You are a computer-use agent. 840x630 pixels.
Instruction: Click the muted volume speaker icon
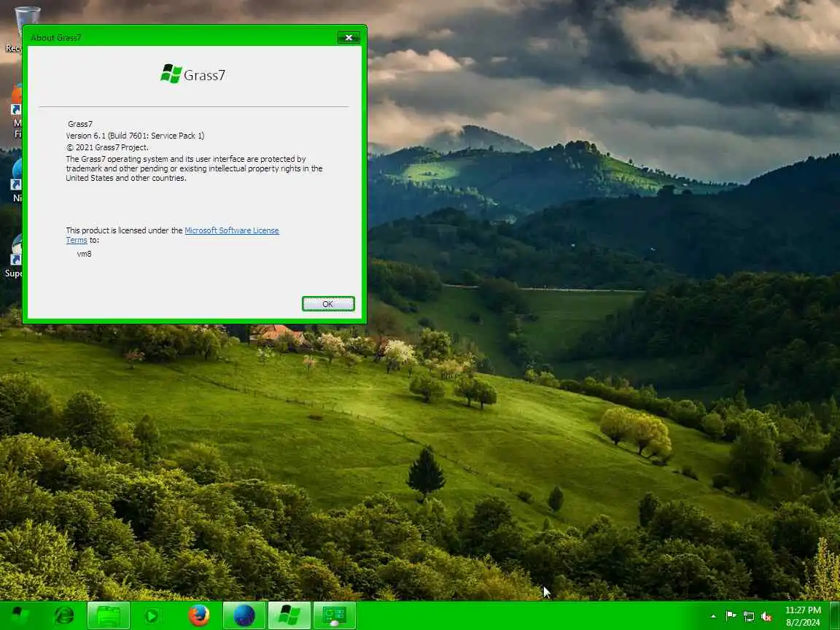(766, 617)
